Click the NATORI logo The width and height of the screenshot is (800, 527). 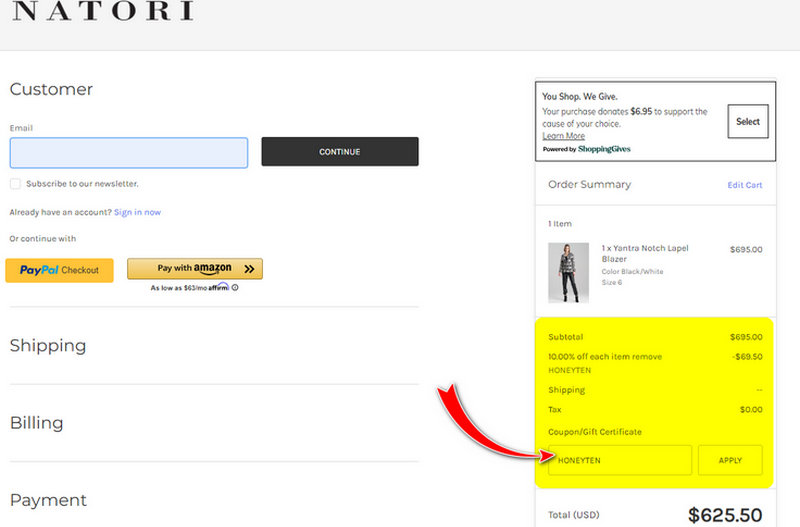pos(103,12)
